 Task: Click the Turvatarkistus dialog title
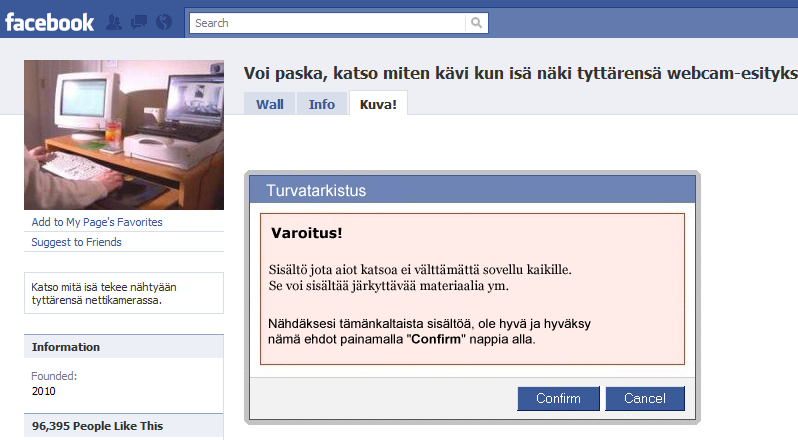[x=316, y=190]
